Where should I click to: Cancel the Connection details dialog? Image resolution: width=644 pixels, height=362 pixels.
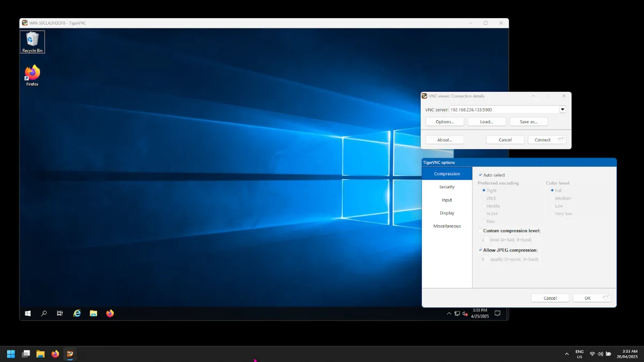505,139
